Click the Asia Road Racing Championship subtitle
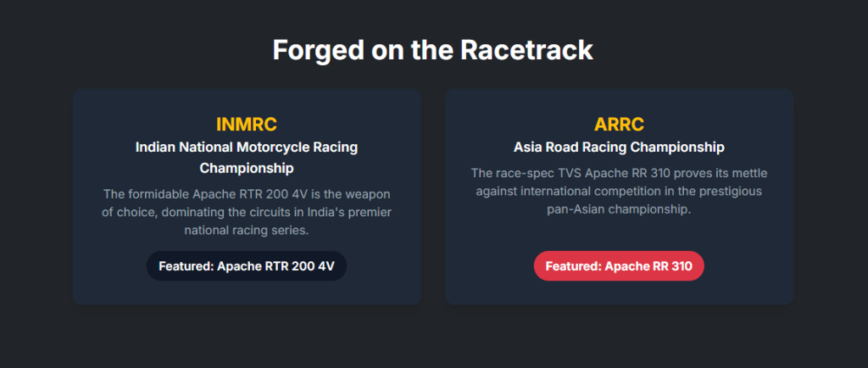The width and height of the screenshot is (868, 368). (x=619, y=147)
